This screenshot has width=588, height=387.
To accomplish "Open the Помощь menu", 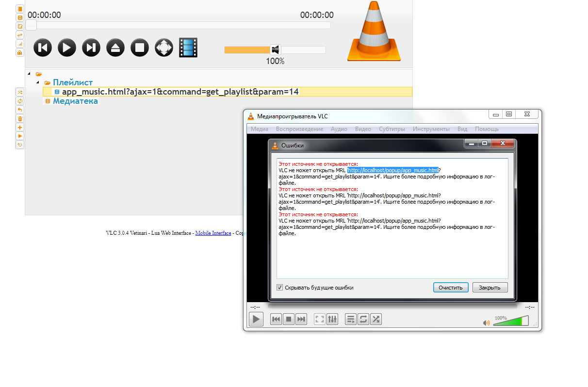I will tap(487, 129).
